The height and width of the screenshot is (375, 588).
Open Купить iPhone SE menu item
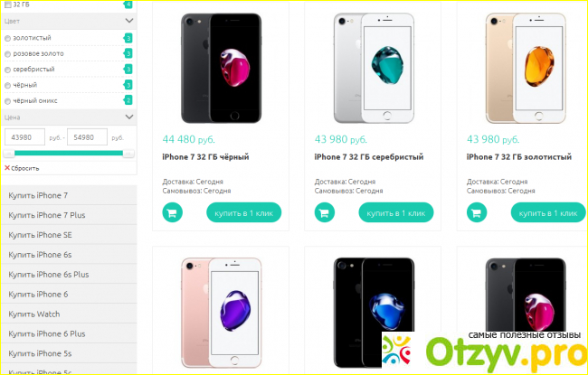[x=69, y=235]
